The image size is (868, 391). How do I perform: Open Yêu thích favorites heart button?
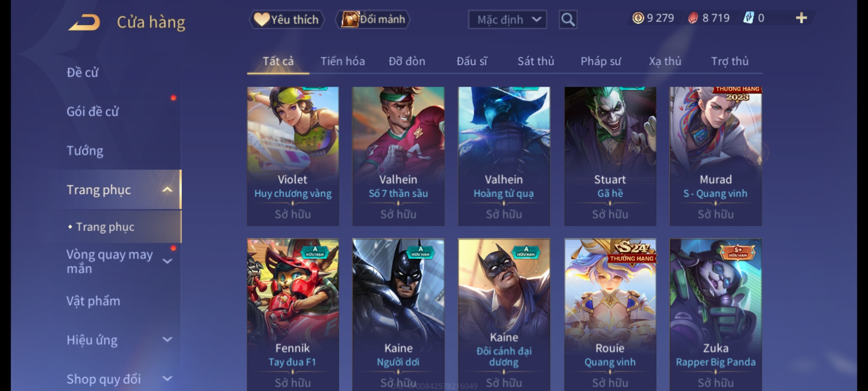click(286, 20)
